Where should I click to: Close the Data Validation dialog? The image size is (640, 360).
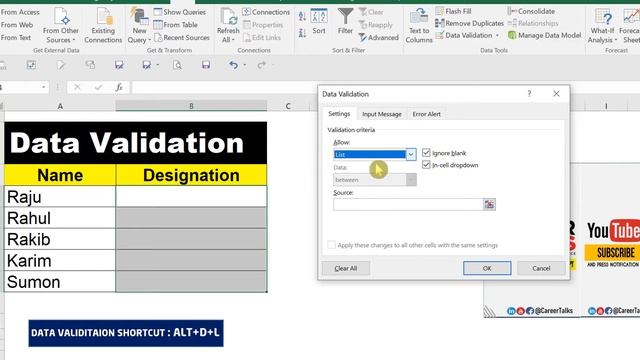pyautogui.click(x=556, y=93)
